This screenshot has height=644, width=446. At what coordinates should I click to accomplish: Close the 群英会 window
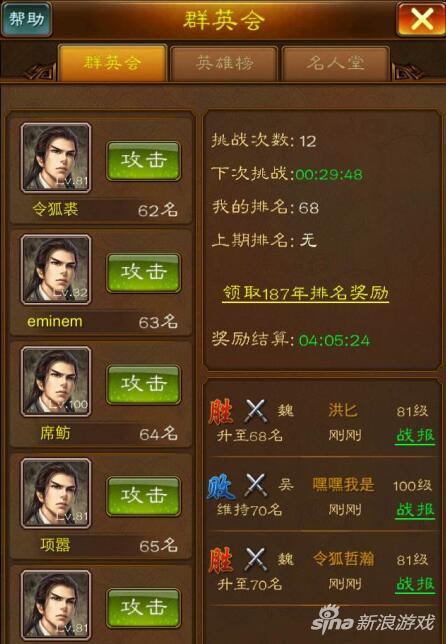[421, 19]
